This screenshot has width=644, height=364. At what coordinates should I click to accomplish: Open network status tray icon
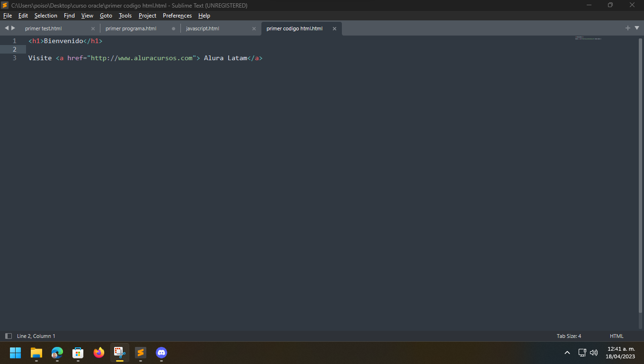click(x=582, y=353)
